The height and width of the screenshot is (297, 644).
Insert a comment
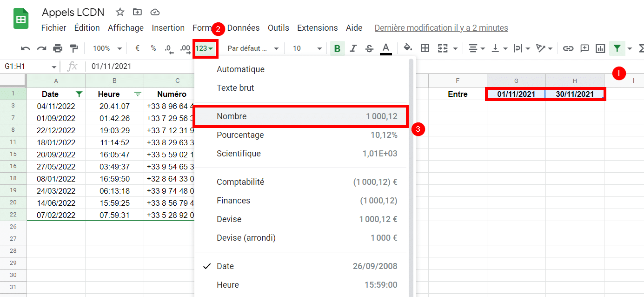[584, 48]
